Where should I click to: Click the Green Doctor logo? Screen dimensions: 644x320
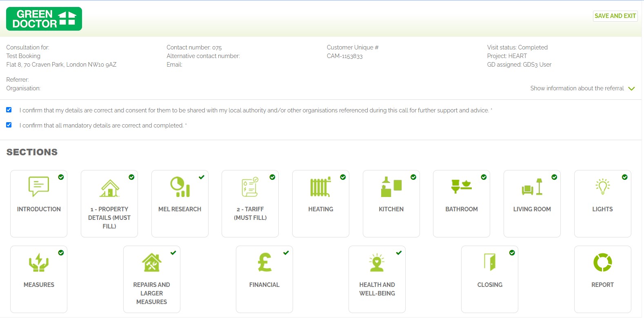coord(44,19)
